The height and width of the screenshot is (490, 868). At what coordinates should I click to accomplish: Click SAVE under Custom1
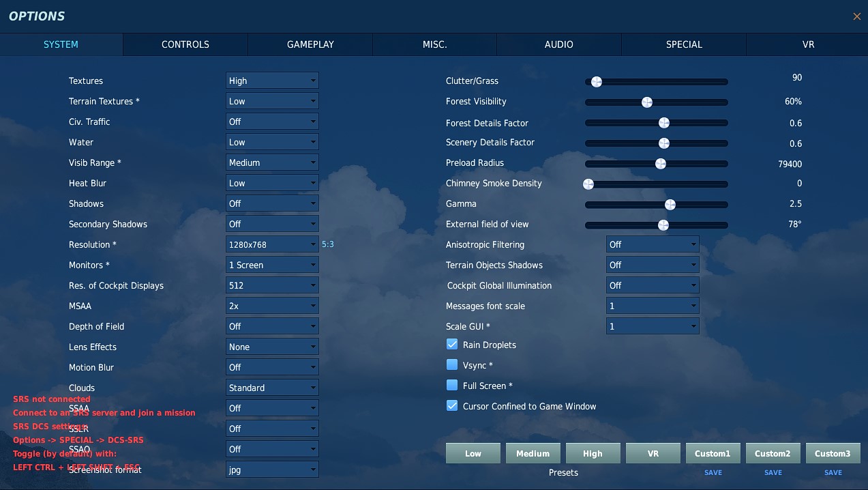pos(713,472)
